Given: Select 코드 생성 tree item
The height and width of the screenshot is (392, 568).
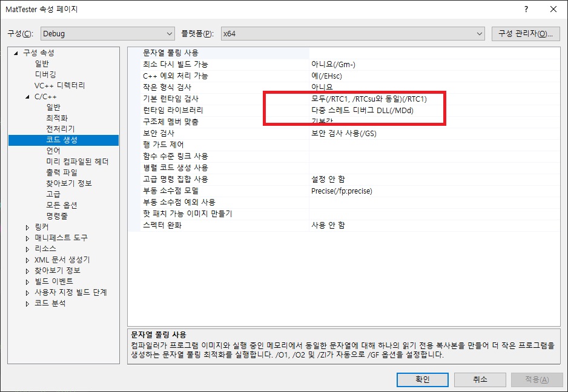Looking at the screenshot, I should [62, 140].
